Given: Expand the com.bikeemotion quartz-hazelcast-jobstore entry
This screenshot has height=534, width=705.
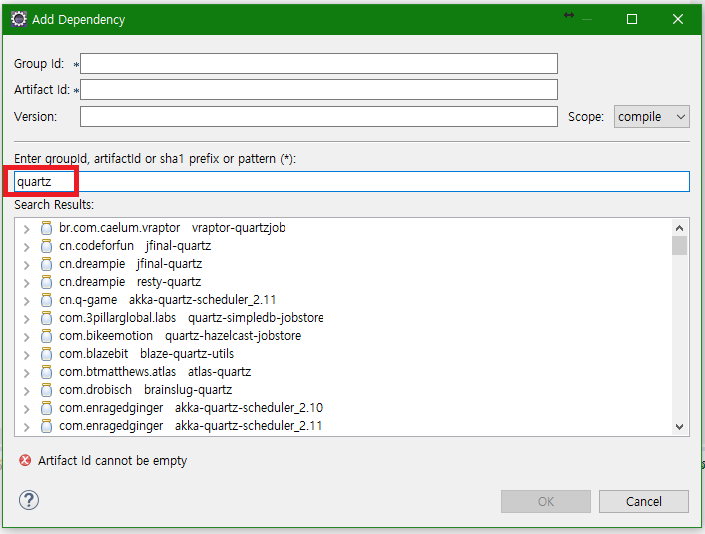Looking at the screenshot, I should coord(27,337).
